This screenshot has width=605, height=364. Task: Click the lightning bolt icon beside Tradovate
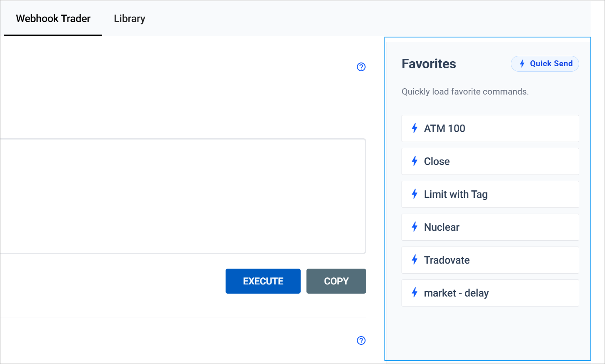pos(414,259)
